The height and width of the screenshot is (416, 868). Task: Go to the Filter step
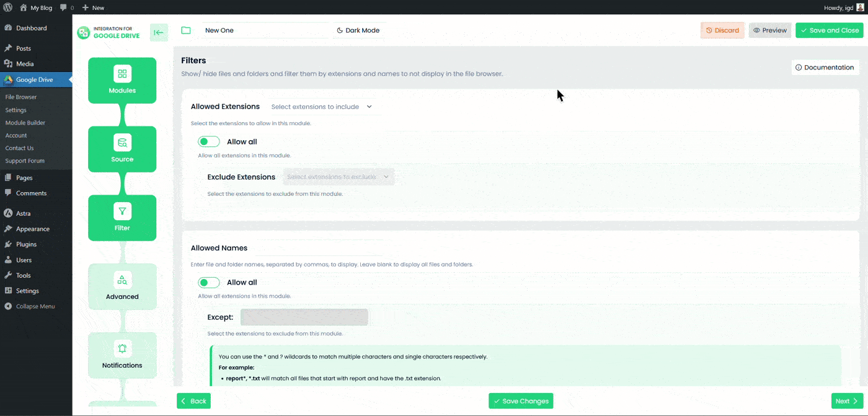pyautogui.click(x=122, y=218)
